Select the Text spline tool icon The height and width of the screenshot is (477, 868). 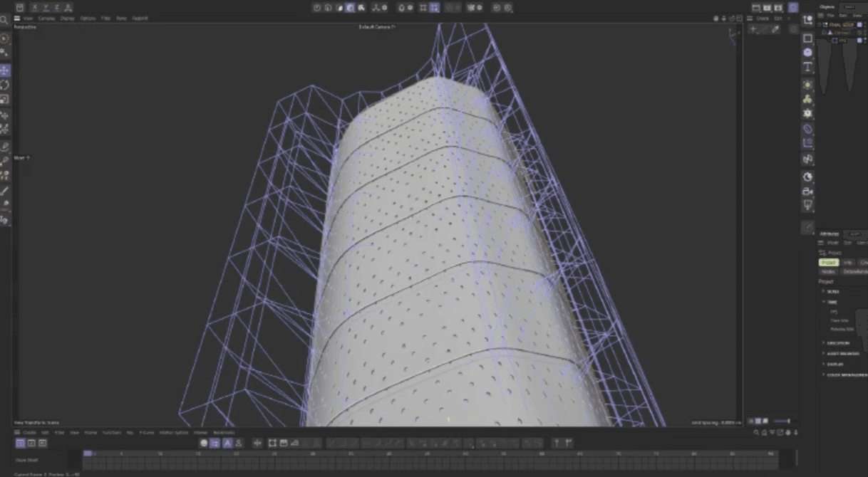(x=807, y=67)
